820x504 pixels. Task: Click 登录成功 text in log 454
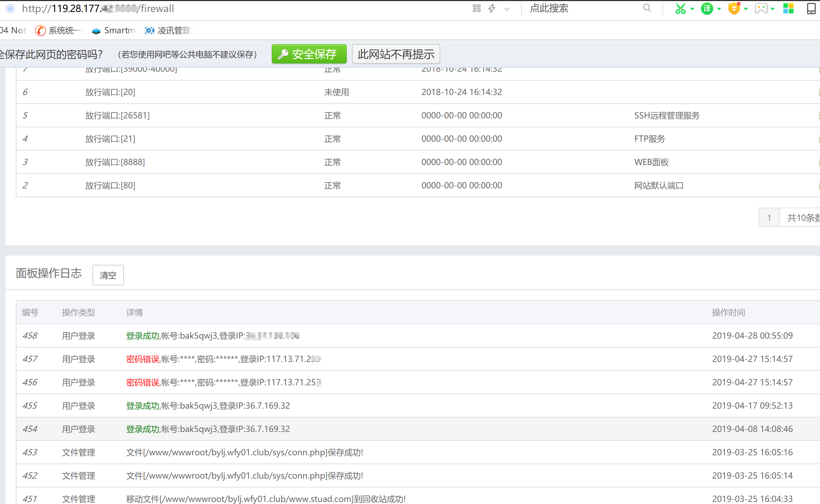click(142, 429)
